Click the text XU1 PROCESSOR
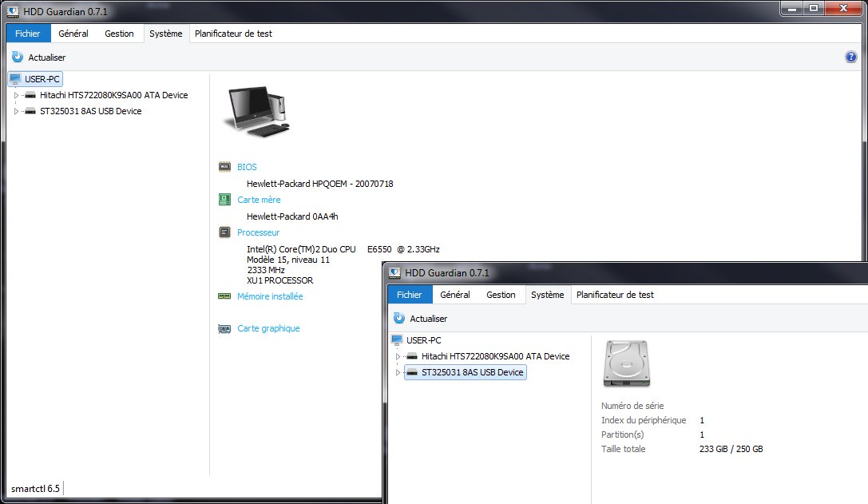This screenshot has width=868, height=504. pyautogui.click(x=280, y=281)
